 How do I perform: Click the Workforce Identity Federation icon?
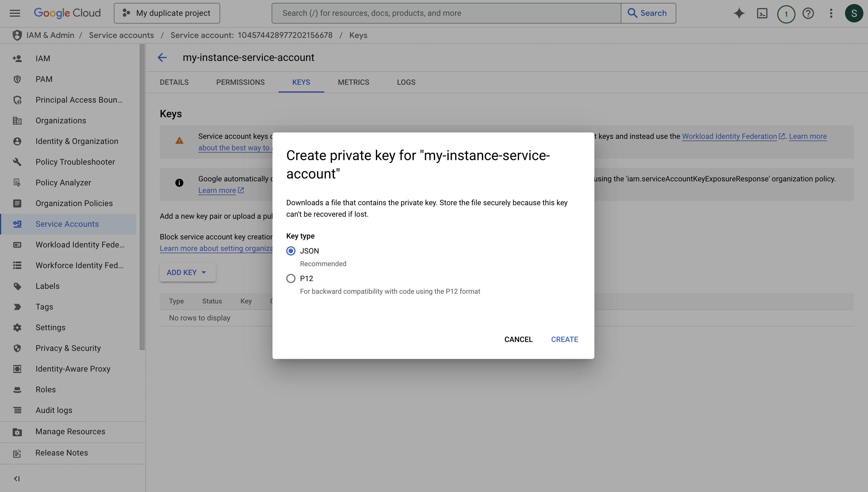tap(17, 266)
